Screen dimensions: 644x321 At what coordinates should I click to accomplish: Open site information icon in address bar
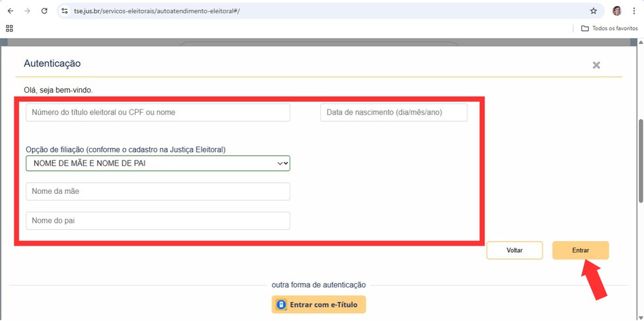64,11
